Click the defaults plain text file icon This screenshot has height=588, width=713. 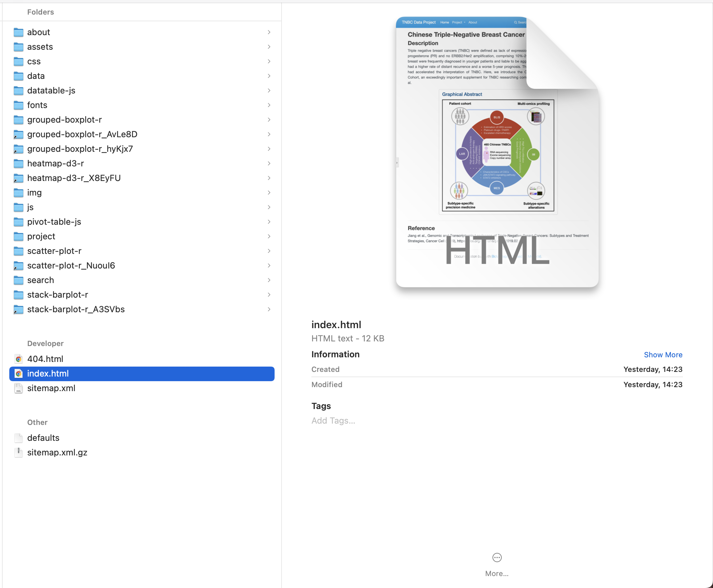click(x=19, y=438)
